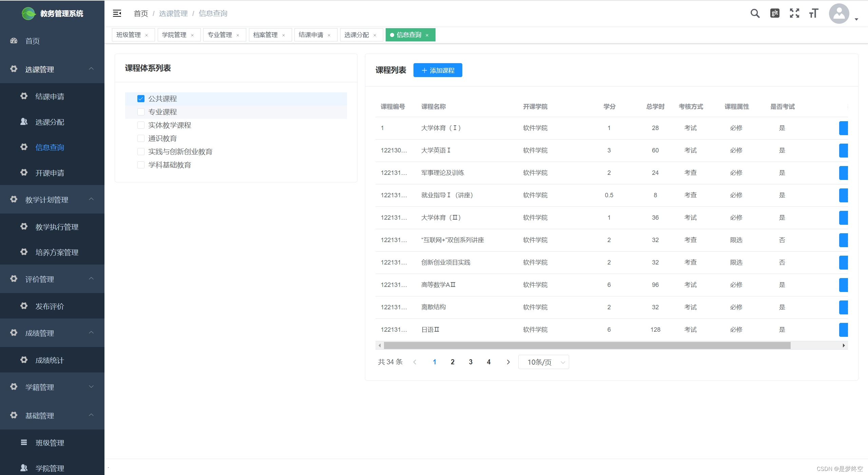The width and height of the screenshot is (868, 475).
Task: Click the dashboard icon beside 首页
Action: click(14, 41)
